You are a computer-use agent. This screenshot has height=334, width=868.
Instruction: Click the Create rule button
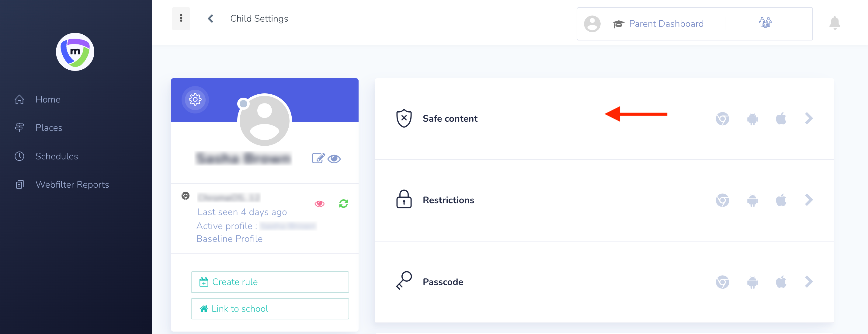pyautogui.click(x=269, y=282)
